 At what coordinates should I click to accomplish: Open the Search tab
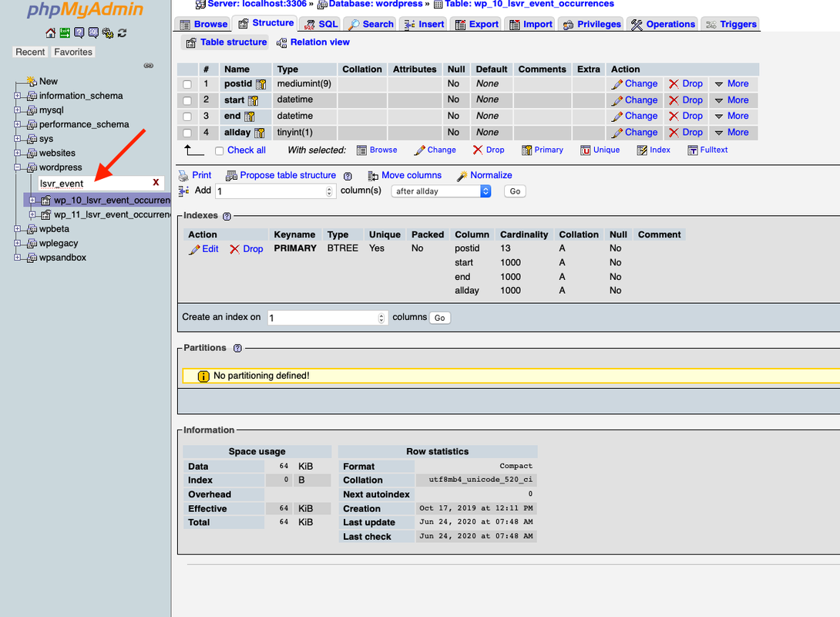tap(371, 24)
